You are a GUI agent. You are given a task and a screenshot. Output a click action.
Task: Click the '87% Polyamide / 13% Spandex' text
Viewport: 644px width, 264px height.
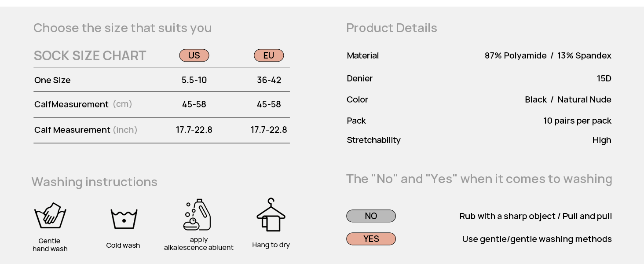coord(548,55)
